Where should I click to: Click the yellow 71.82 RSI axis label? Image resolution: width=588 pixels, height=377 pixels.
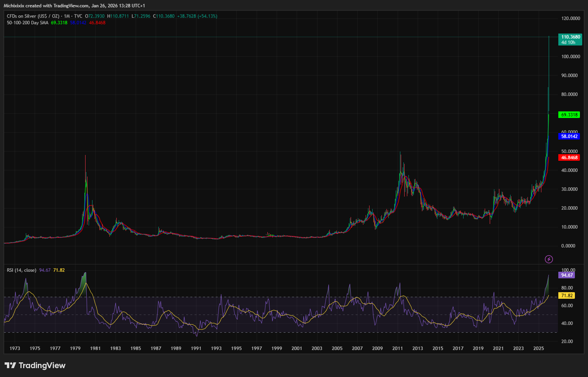(567, 296)
